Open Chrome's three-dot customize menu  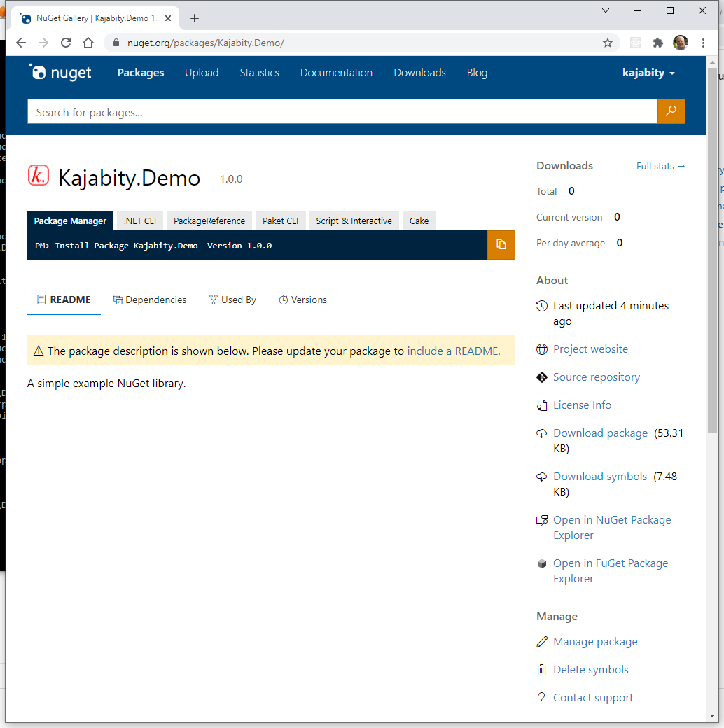704,43
